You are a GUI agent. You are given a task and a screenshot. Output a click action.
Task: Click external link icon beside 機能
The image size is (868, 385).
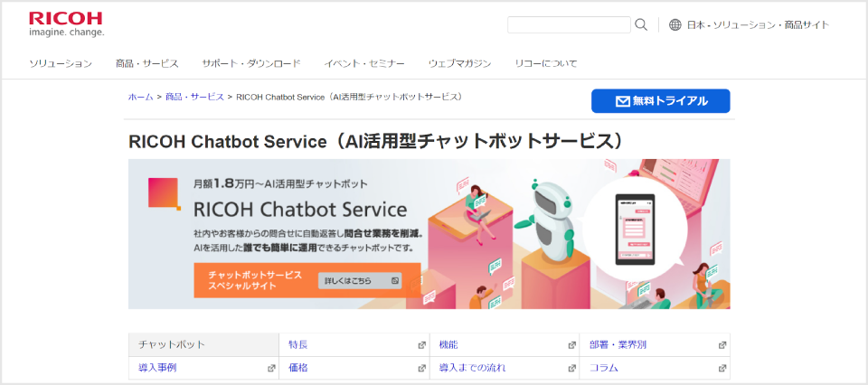click(571, 345)
